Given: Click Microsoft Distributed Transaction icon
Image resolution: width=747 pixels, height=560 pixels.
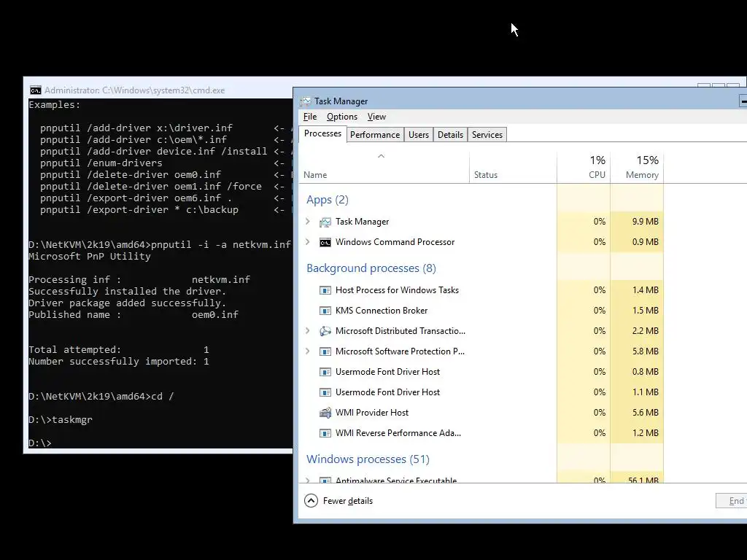Looking at the screenshot, I should pos(325,331).
